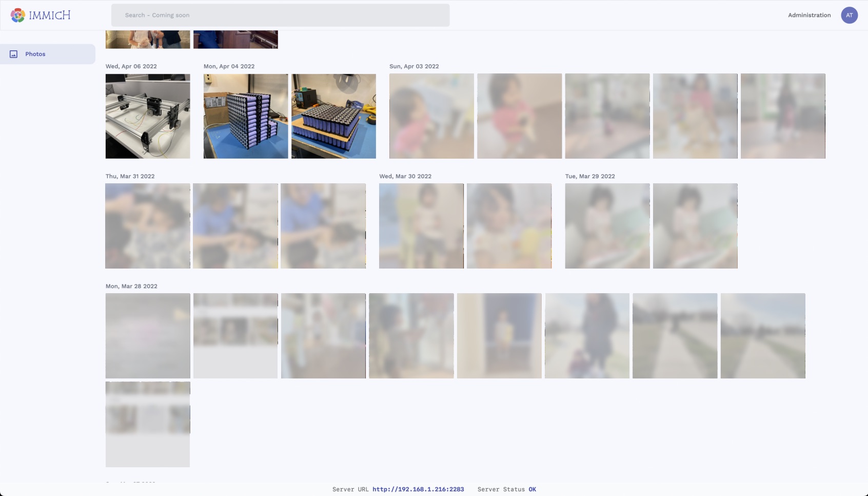This screenshot has height=496, width=868.
Task: Open the CNC frame photo from Apr 06
Action: [148, 116]
